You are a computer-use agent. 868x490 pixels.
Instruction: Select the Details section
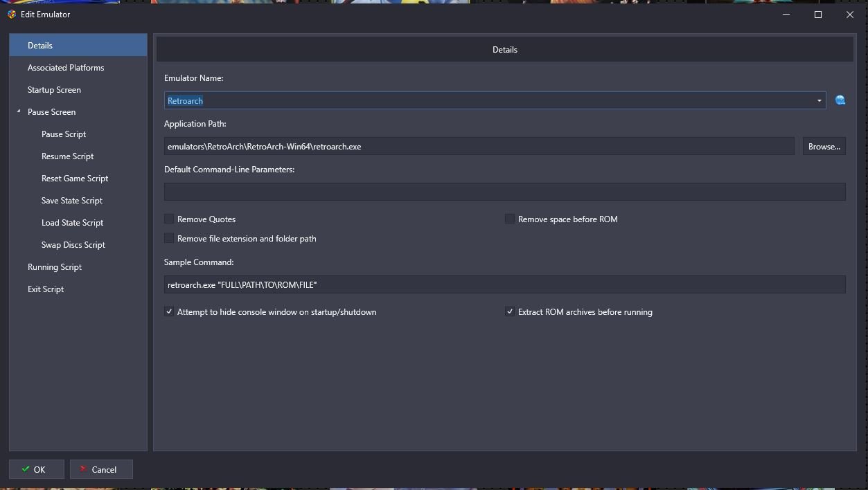[78, 45]
